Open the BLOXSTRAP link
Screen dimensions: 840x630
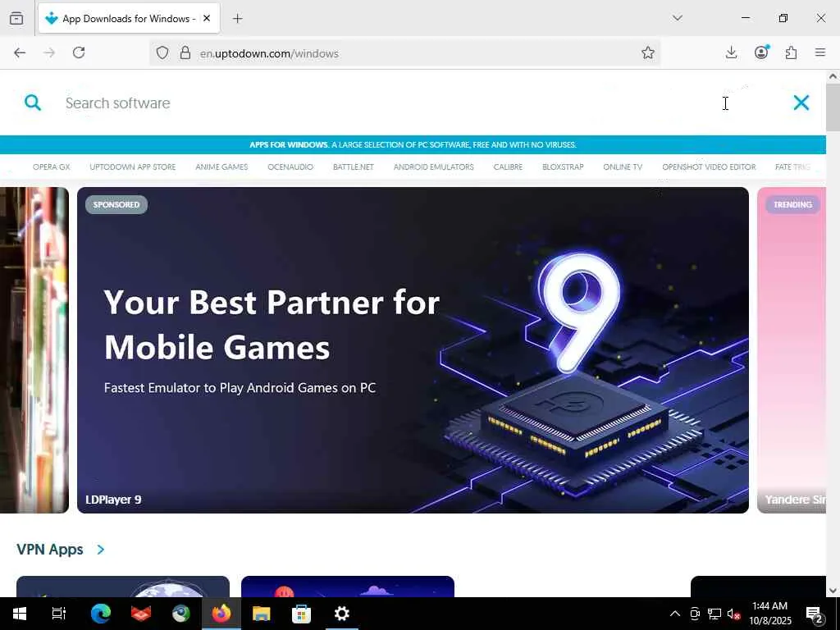click(563, 167)
